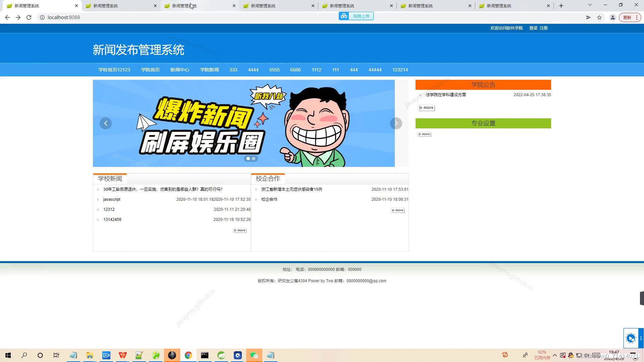Click the carousel next arrow
This screenshot has width=644, height=362.
(x=396, y=123)
